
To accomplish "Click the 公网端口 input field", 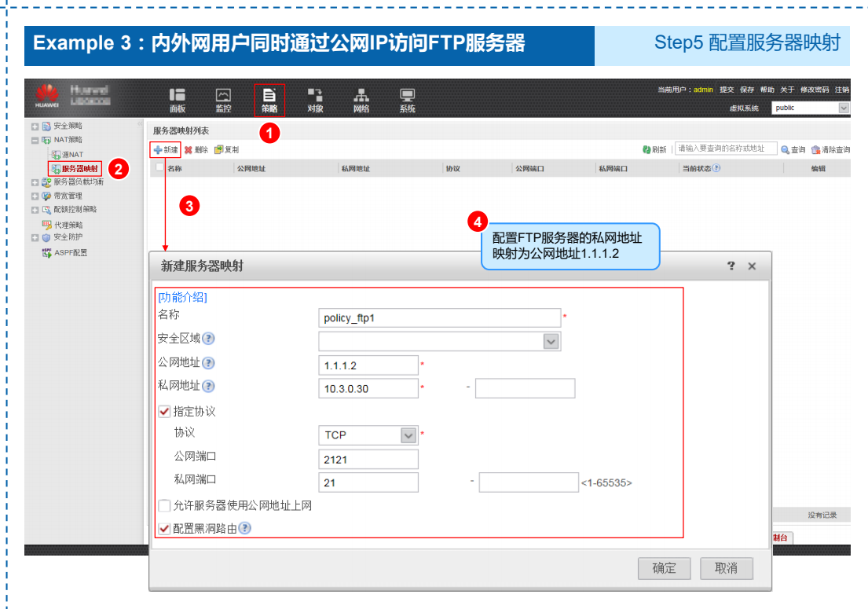I will pyautogui.click(x=368, y=459).
